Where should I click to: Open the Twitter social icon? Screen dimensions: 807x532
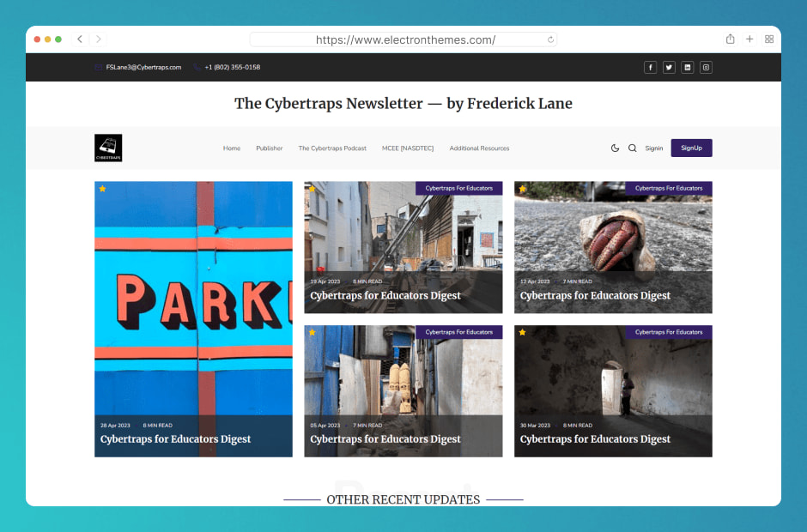(669, 68)
